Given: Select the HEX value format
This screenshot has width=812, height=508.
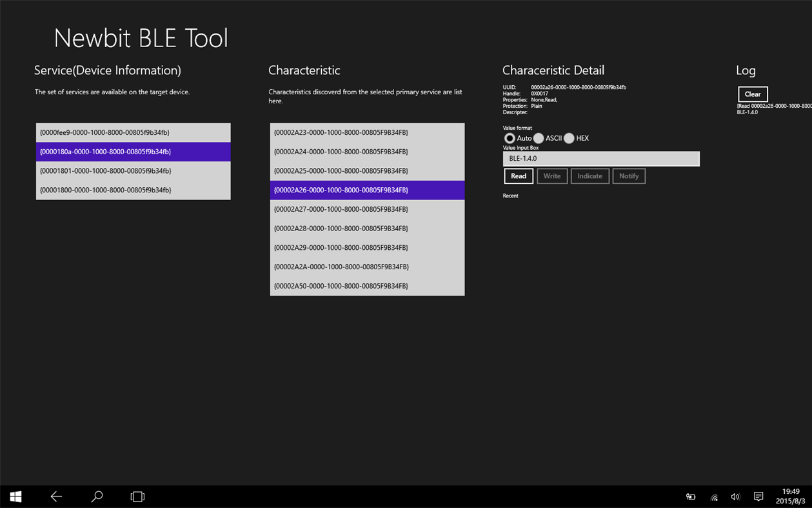Looking at the screenshot, I should 568,137.
